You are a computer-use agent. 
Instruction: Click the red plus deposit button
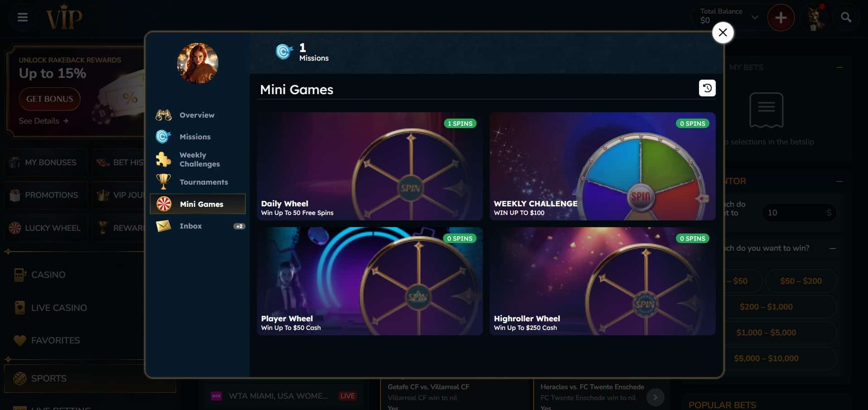(781, 18)
